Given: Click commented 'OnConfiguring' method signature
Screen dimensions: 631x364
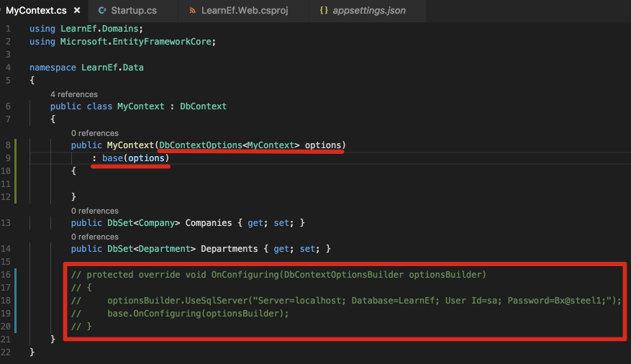Looking at the screenshot, I should click(278, 275).
